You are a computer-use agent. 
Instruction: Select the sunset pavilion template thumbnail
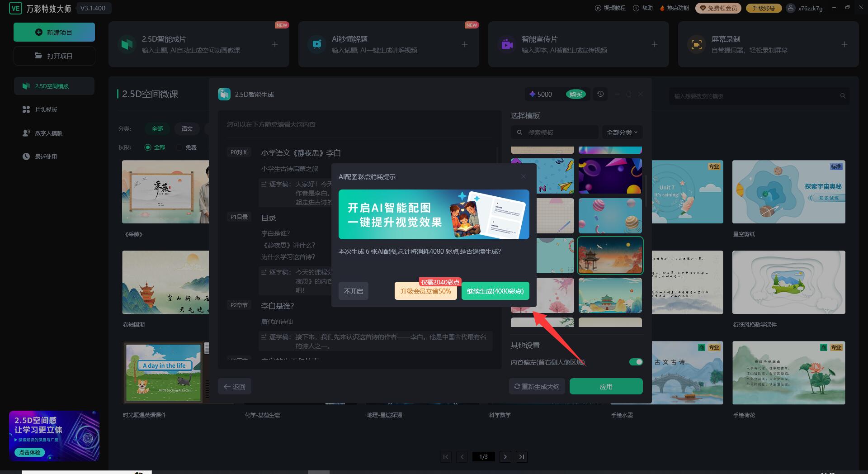click(610, 256)
